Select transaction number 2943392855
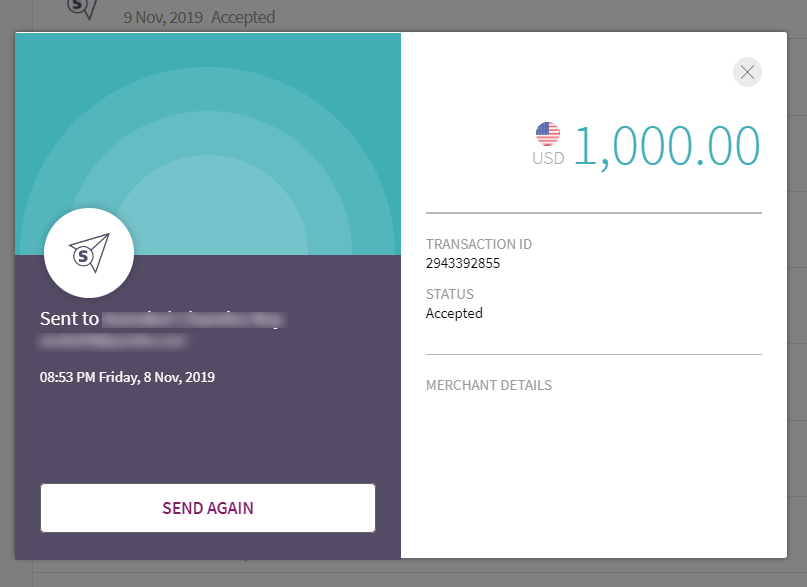 coord(463,264)
